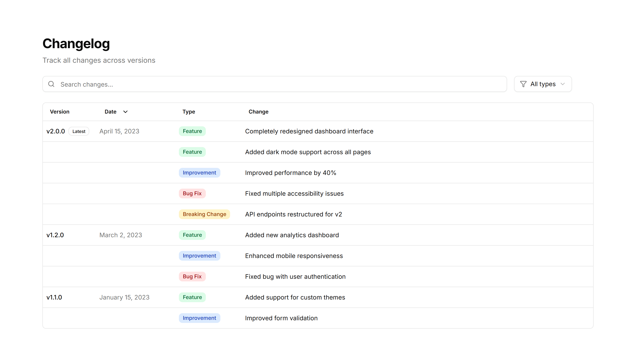Screen dimensions: 636x364
Task: Click the search magnifier icon
Action: [51, 84]
